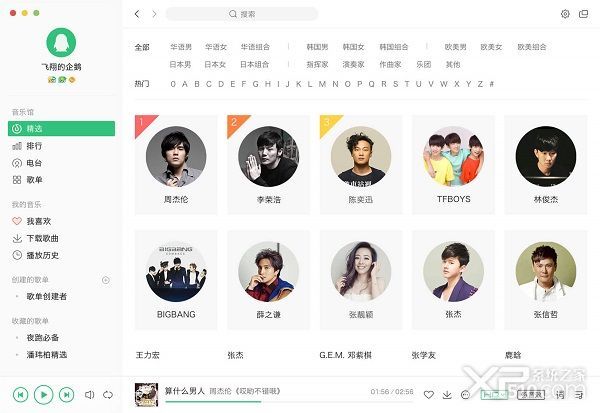Image resolution: width=600 pixels, height=413 pixels.
Task: Open the play queue list icon
Action: (x=579, y=395)
